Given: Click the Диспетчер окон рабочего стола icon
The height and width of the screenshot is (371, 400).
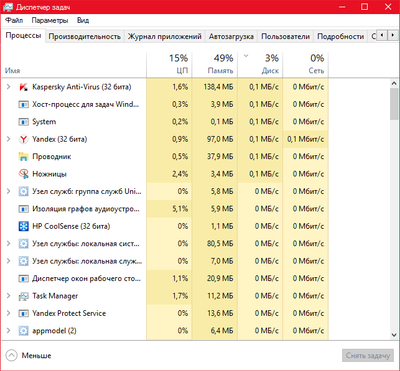Looking at the screenshot, I should tap(23, 279).
